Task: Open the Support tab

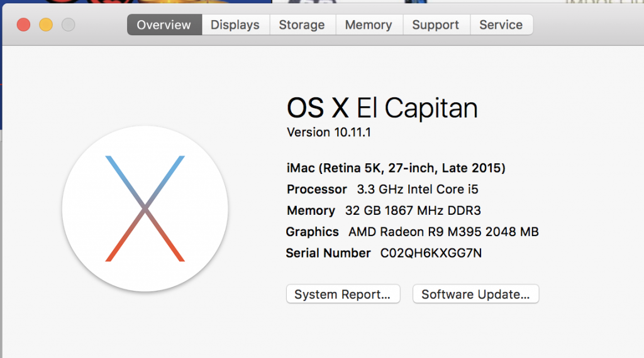Action: tap(436, 24)
